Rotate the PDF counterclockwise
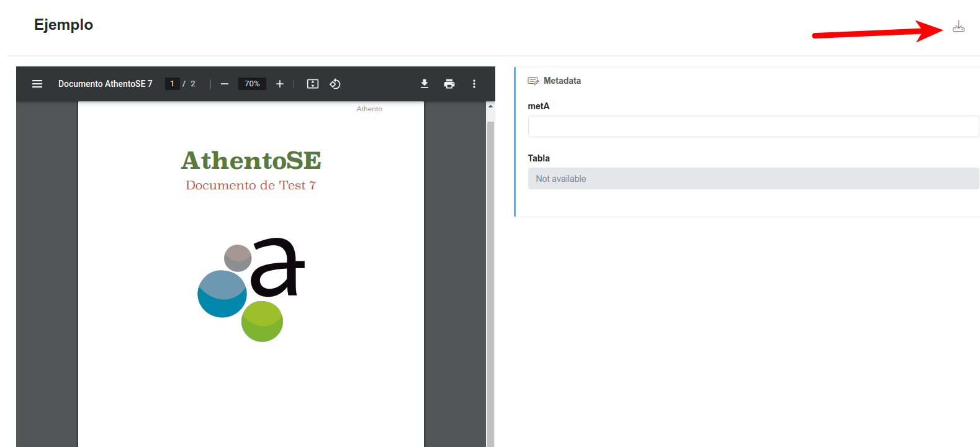 335,84
